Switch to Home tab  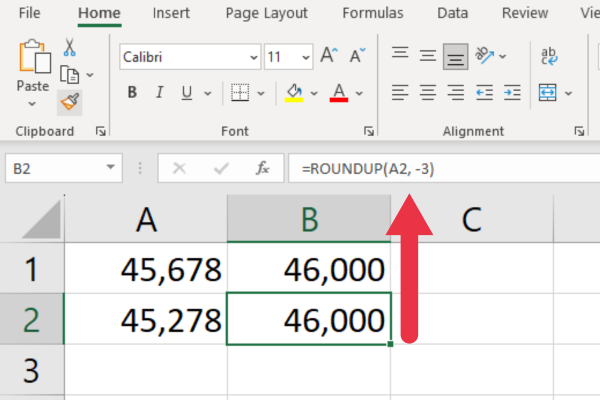99,13
